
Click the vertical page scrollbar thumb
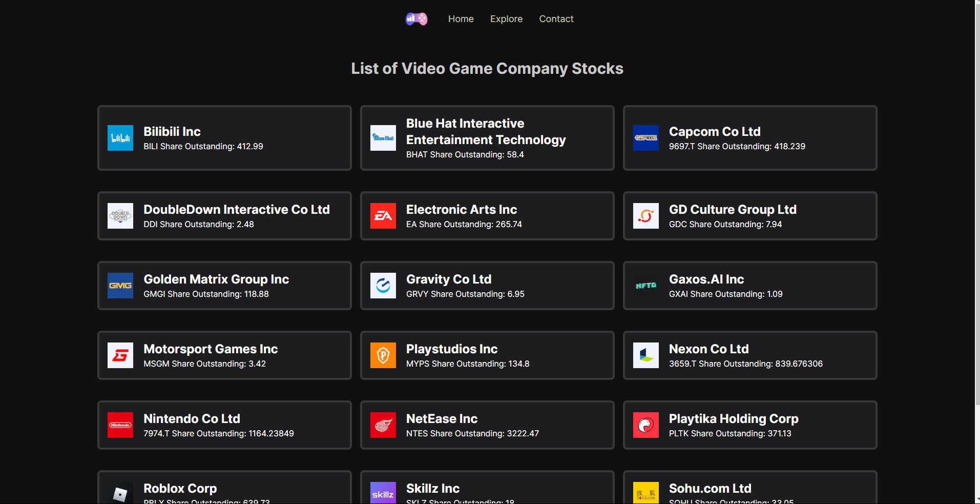[977, 205]
